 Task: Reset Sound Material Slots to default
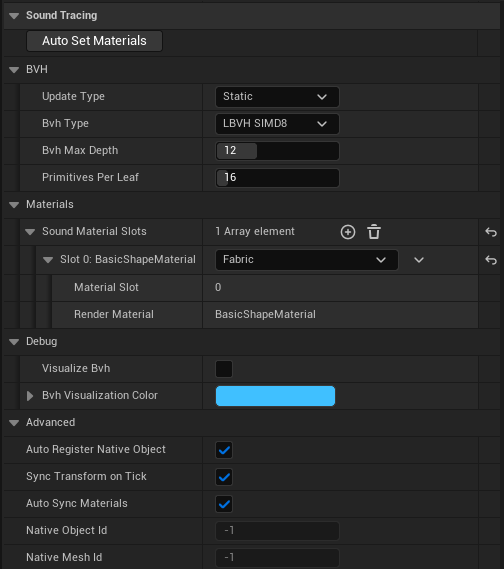[x=491, y=232]
